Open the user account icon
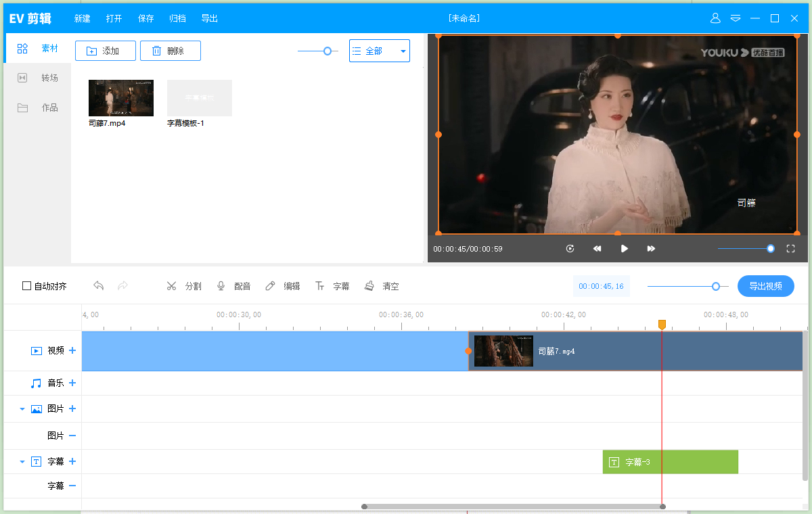Image resolution: width=812 pixels, height=514 pixels. pos(715,18)
